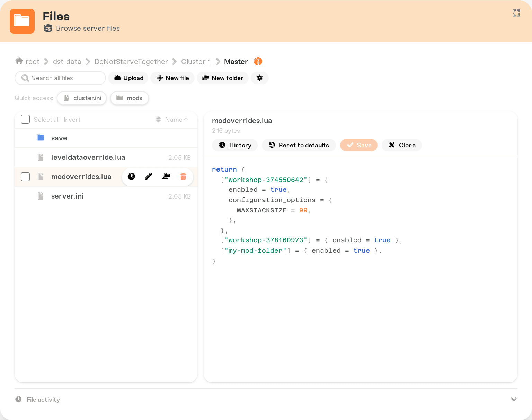This screenshot has height=420, width=532.
Task: Expand the File activity panel chevron
Action: tap(514, 399)
